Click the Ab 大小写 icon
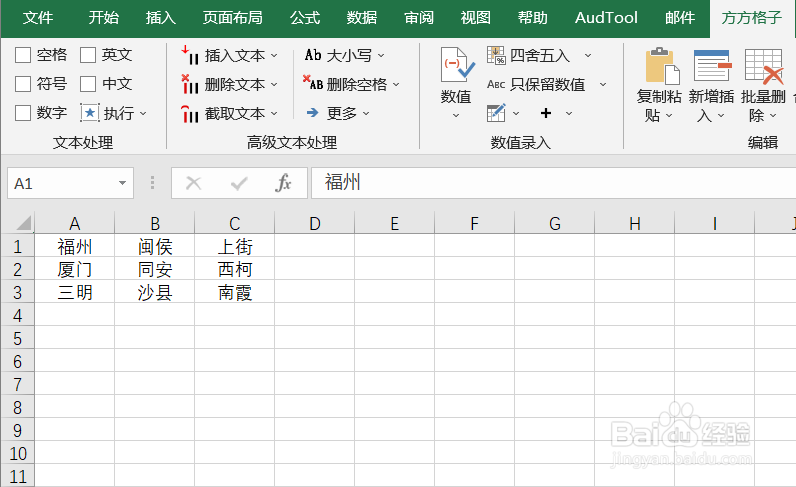 pos(313,55)
